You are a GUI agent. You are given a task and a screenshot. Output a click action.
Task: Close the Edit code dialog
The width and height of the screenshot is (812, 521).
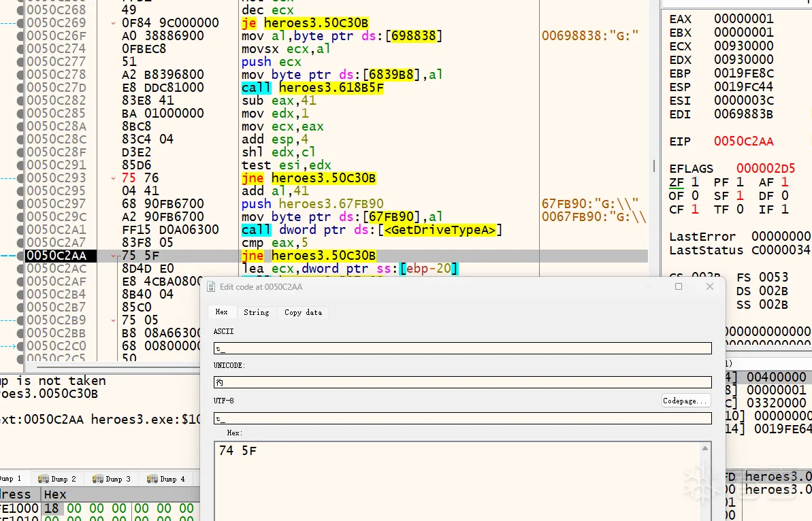[710, 287]
